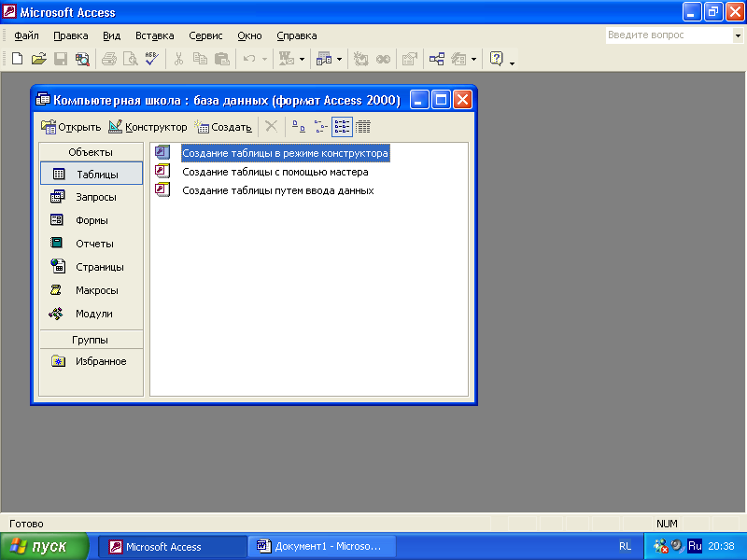747x560 pixels.
Task: Expand the Analyze dropdown arrow
Action: pos(339,60)
